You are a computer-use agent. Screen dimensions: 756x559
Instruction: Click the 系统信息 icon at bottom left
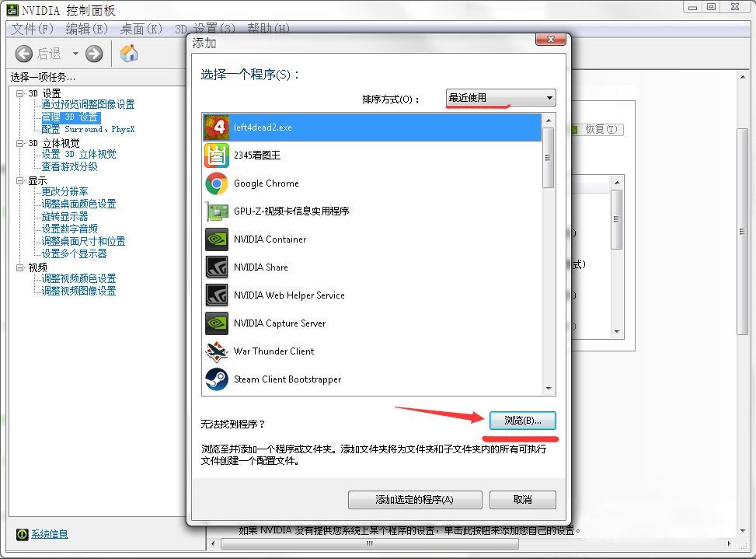coord(22,534)
